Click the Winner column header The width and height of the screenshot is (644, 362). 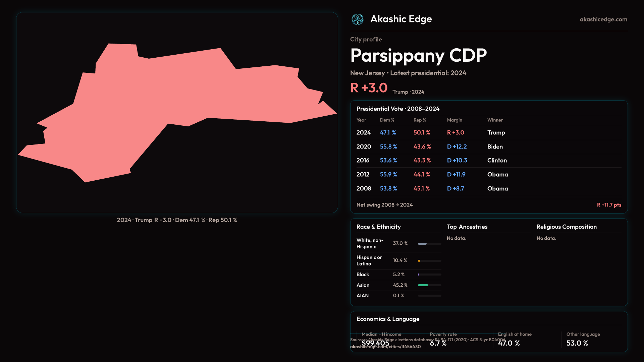495,120
